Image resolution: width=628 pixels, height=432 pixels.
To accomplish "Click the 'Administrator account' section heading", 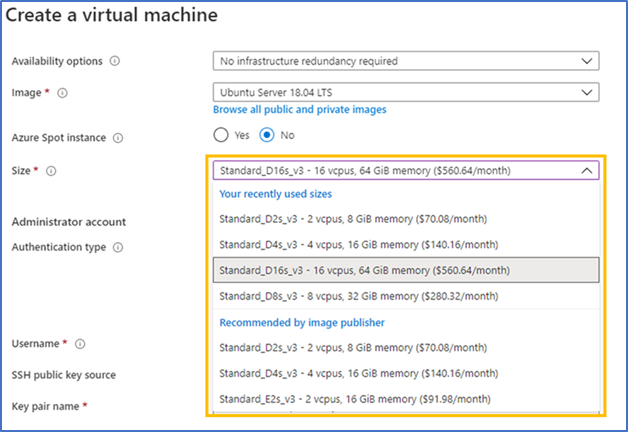I will (68, 222).
